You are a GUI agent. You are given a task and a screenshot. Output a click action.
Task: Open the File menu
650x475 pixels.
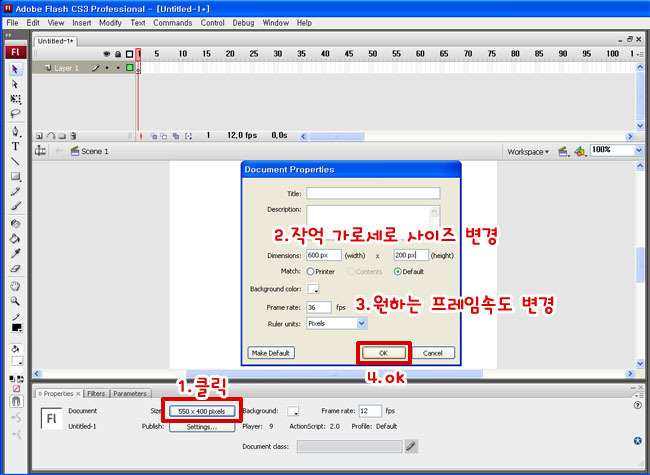[12, 23]
